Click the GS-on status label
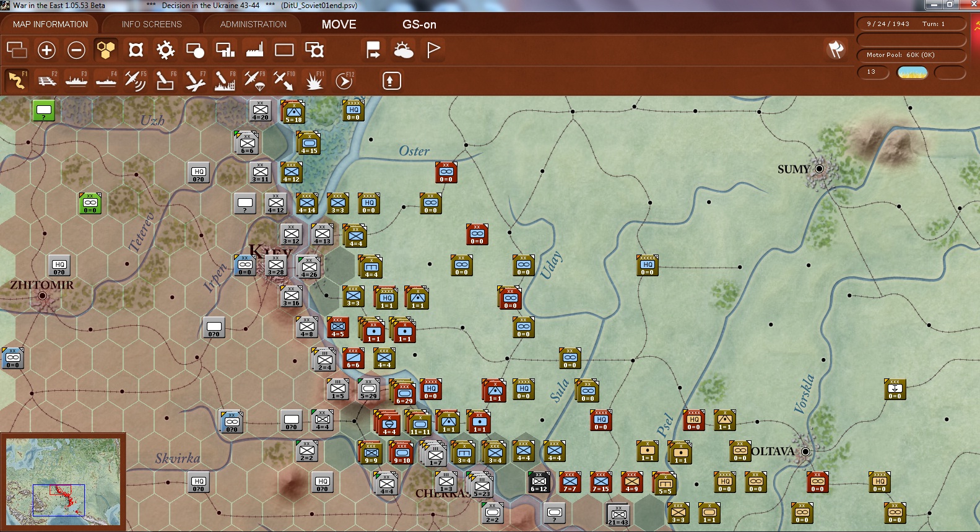980x532 pixels. coord(419,24)
